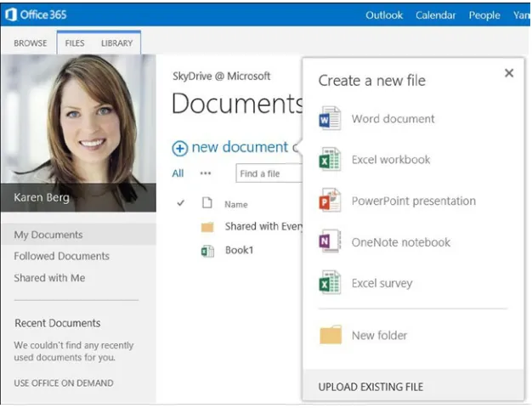Switch to the BROWSE tab
The height and width of the screenshot is (408, 532).
[31, 43]
